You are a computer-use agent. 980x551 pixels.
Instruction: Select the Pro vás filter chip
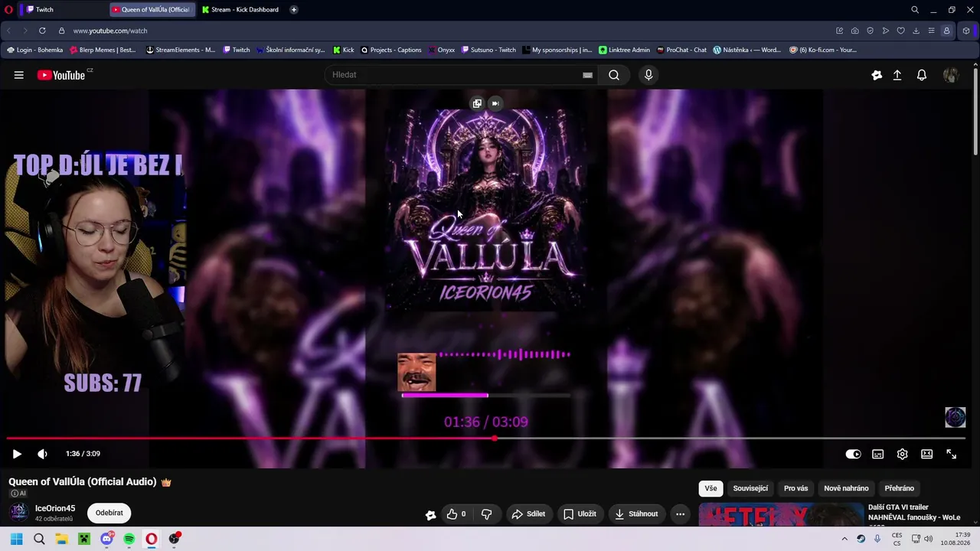click(795, 488)
